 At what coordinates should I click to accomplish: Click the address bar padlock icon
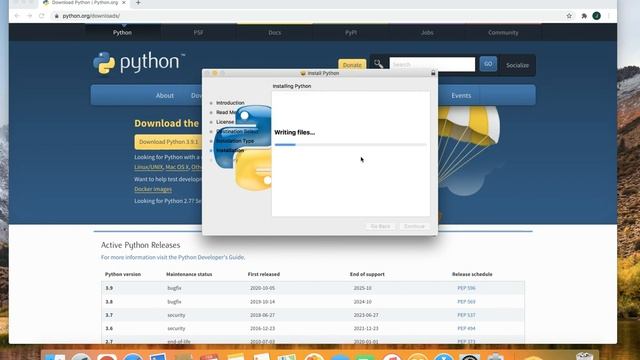56,16
